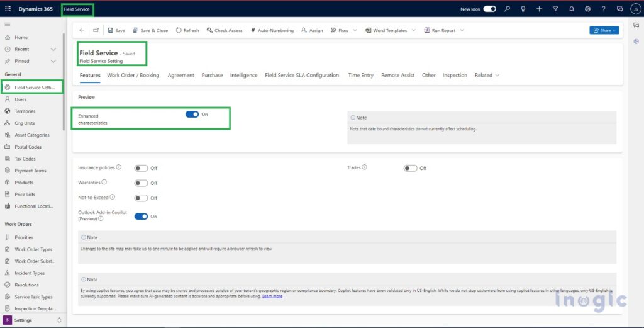Click Save in the command bar
Screen dimensions: 644x328
pos(116,30)
